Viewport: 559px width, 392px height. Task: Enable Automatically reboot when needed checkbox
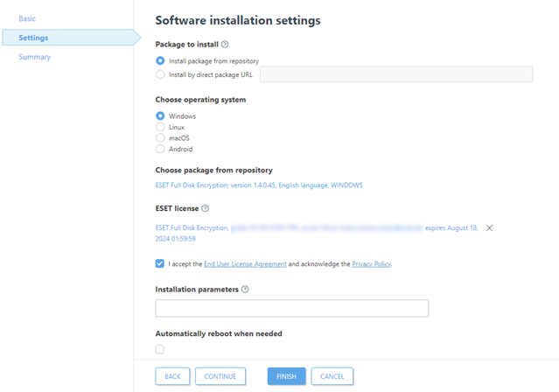160,349
